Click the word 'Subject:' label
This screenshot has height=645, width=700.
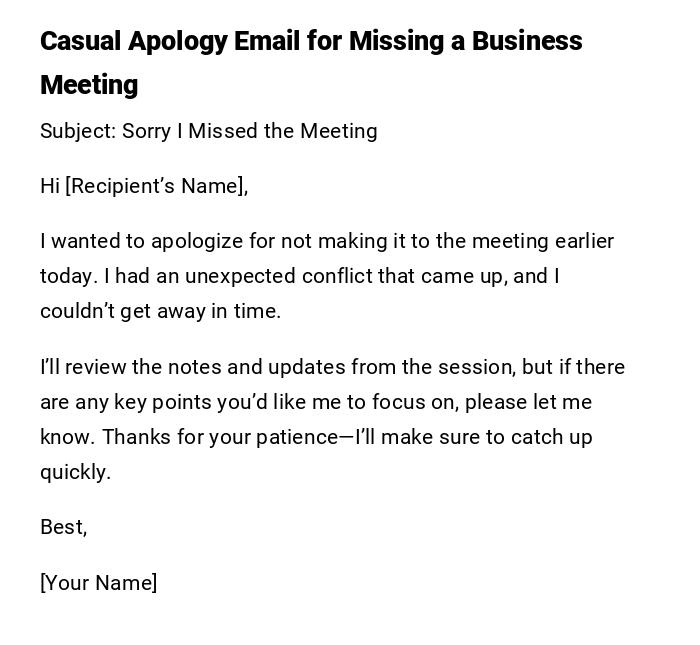tap(78, 131)
